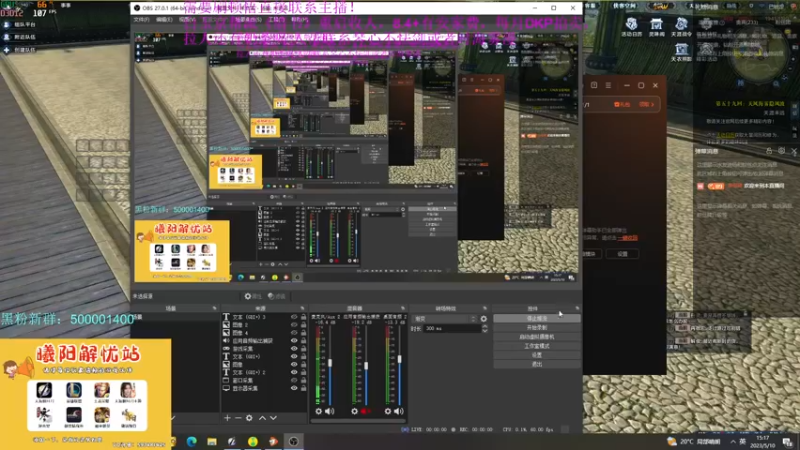Open 滤镜 filters button above scenes panel

277,296
